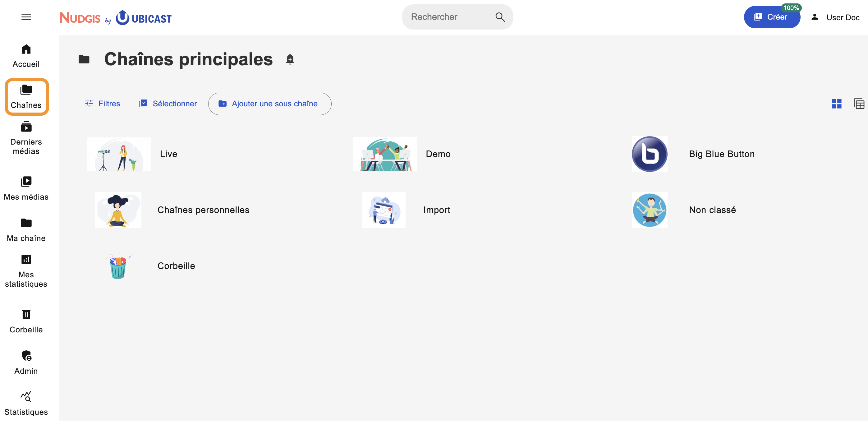Click the subscription bell icon next to title
This screenshot has height=421, width=868.
pyautogui.click(x=290, y=59)
